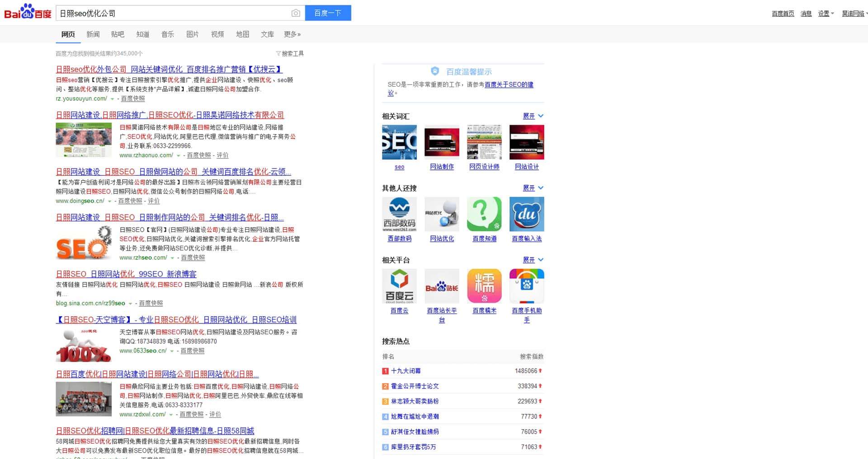
Task: Click 网站优化 figure icon
Action: (x=442, y=214)
